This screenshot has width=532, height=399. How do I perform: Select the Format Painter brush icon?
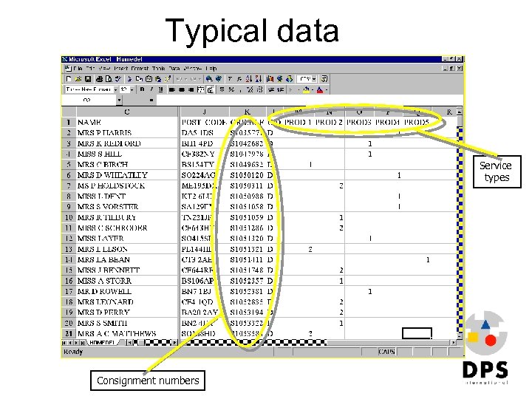(167, 79)
